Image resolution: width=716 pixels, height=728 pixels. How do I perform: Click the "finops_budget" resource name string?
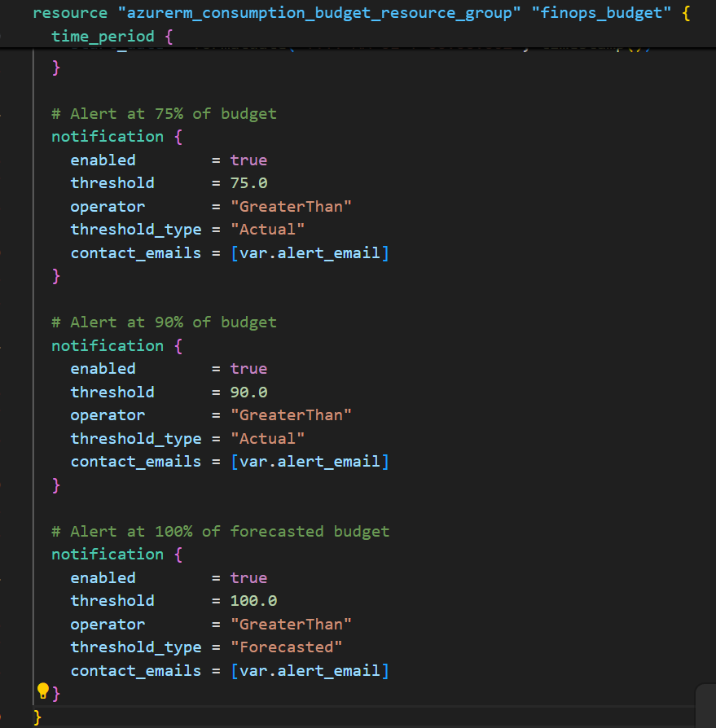pos(601,14)
